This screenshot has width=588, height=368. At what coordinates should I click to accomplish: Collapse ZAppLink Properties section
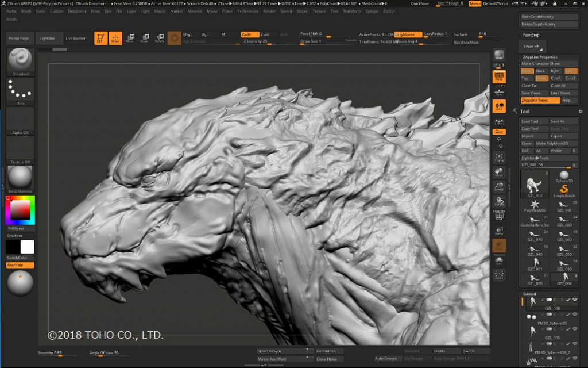click(x=540, y=57)
